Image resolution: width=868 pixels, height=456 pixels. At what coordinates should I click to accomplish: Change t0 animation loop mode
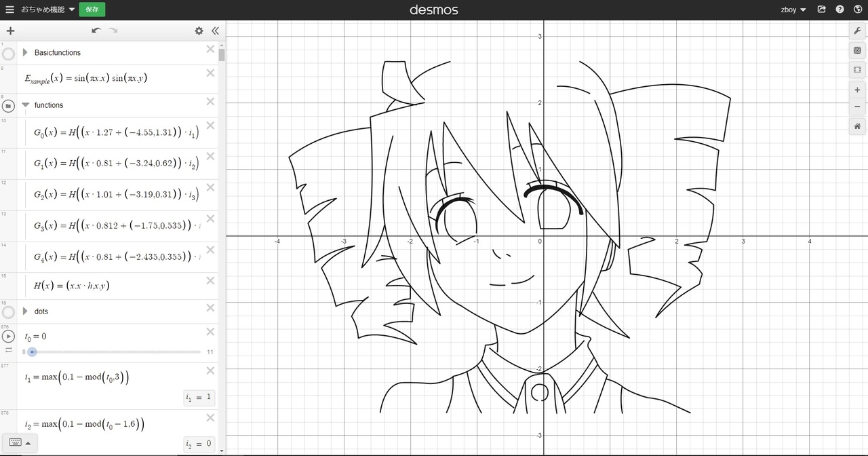click(9, 350)
